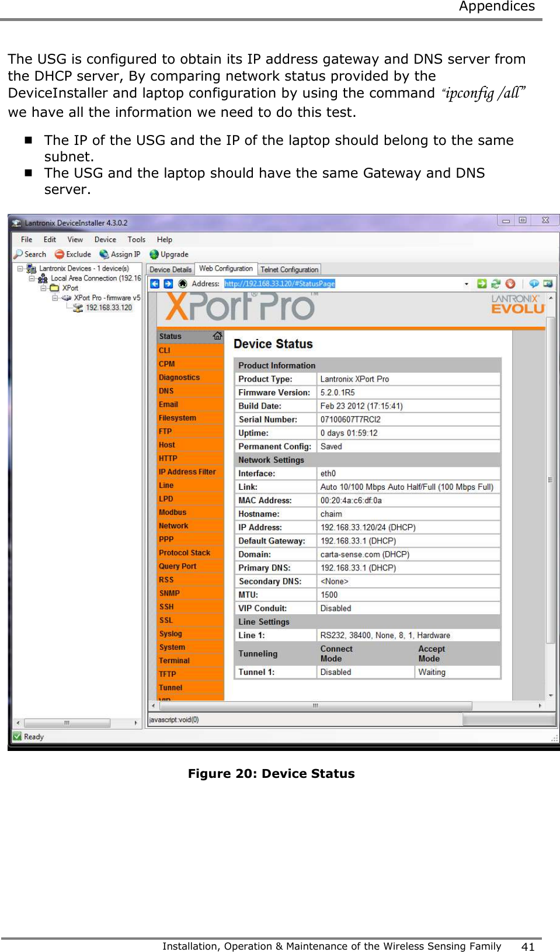
Task: Stop loading with the red stop icon
Action: coord(510,283)
